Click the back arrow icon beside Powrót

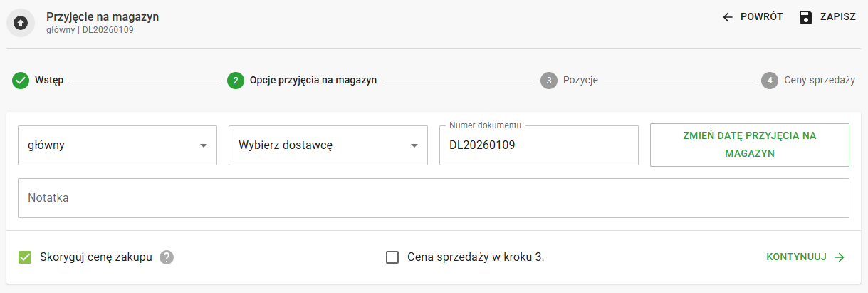point(727,17)
